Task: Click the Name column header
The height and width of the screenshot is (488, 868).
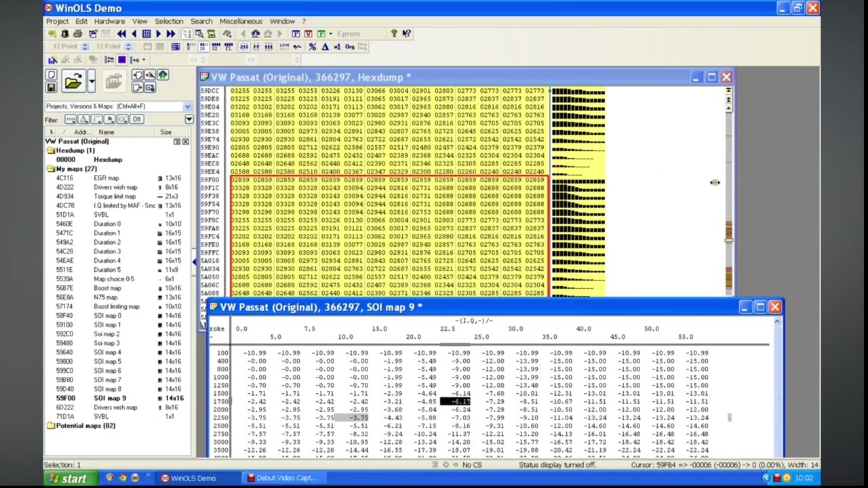Action: pos(106,132)
